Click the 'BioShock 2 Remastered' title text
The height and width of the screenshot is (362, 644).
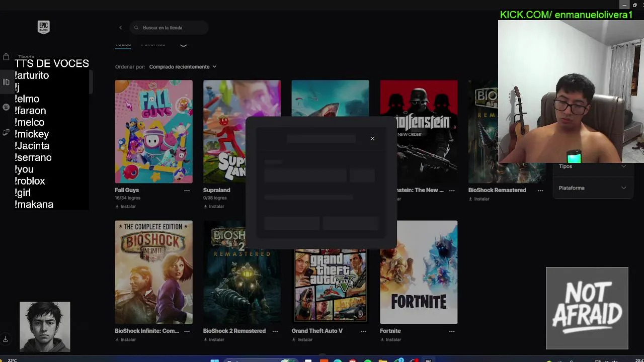(x=234, y=331)
